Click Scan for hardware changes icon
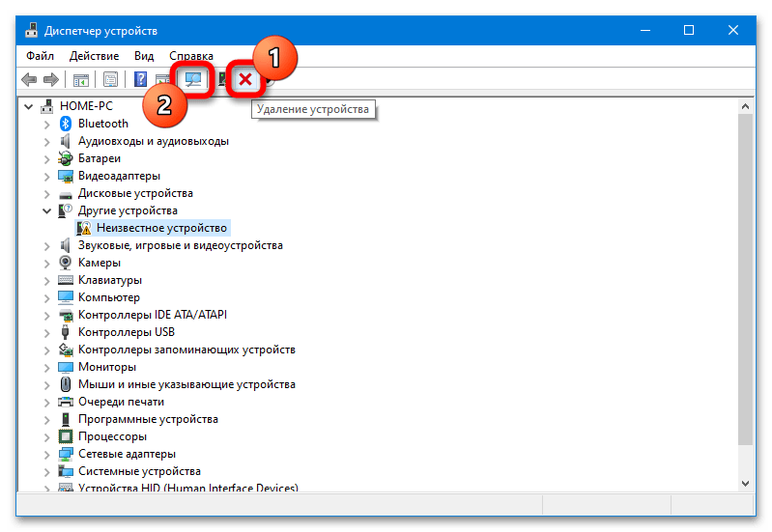The image size is (772, 532). (193, 79)
